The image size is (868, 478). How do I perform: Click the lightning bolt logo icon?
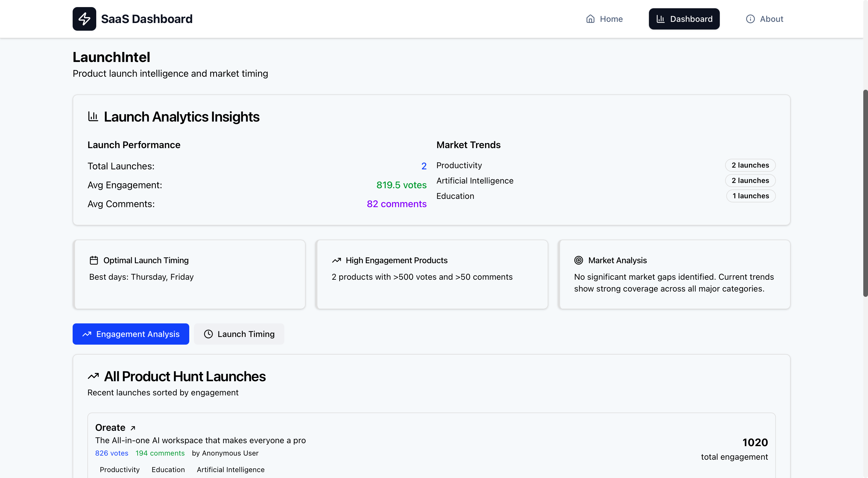[84, 19]
